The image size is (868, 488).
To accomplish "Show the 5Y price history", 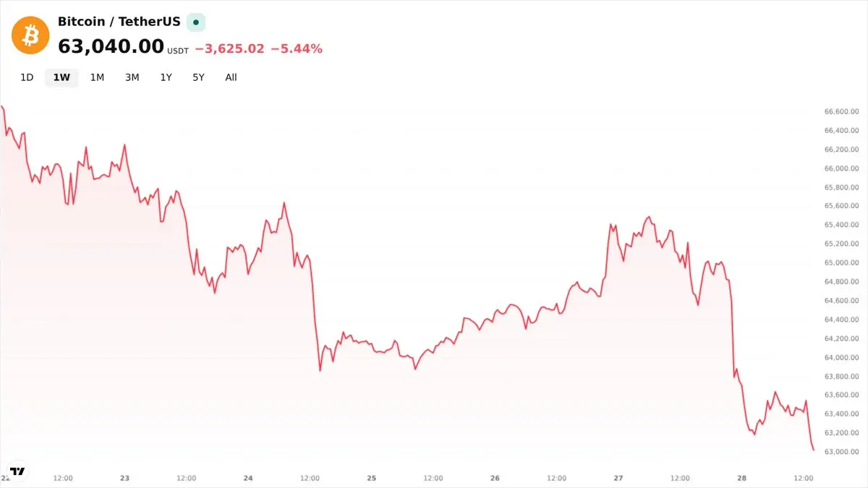I will coord(198,77).
